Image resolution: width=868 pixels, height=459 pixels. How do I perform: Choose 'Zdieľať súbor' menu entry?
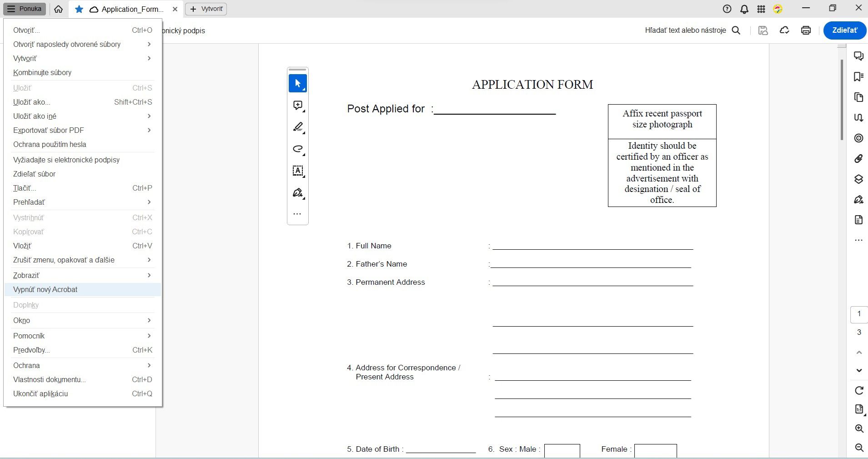coord(83,174)
